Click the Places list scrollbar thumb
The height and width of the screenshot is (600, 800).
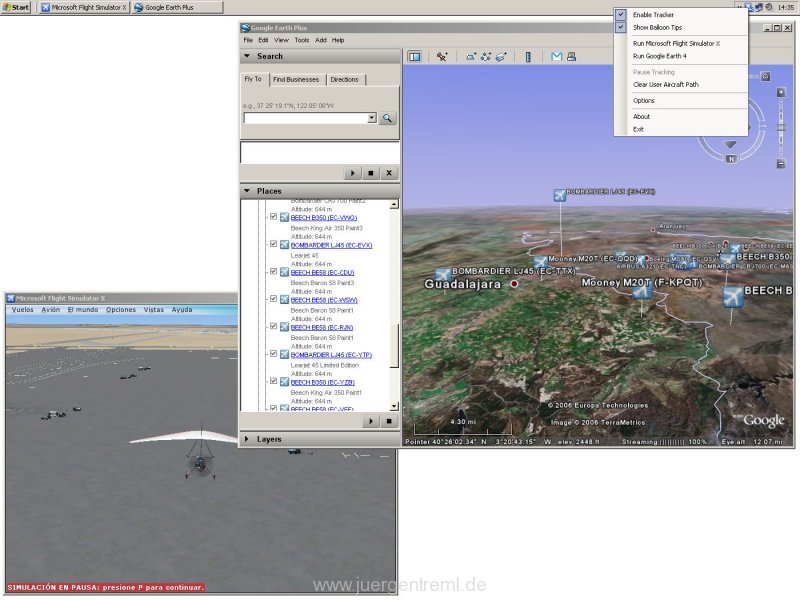[x=394, y=346]
